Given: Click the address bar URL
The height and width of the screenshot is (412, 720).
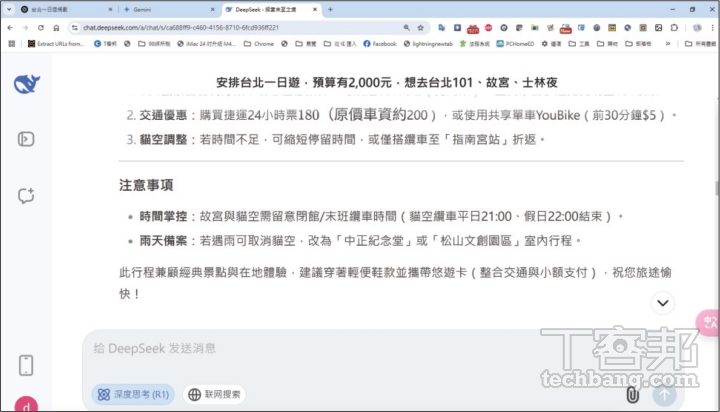Looking at the screenshot, I should [x=181, y=28].
